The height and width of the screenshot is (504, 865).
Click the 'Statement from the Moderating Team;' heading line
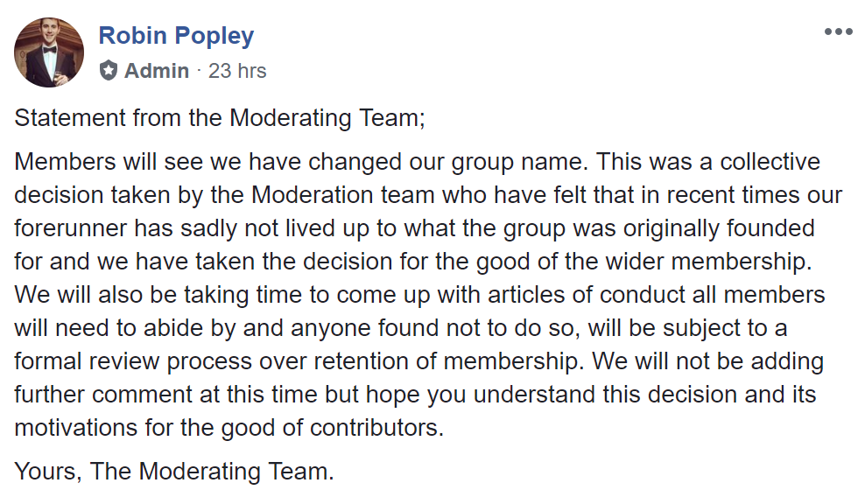coord(220,118)
